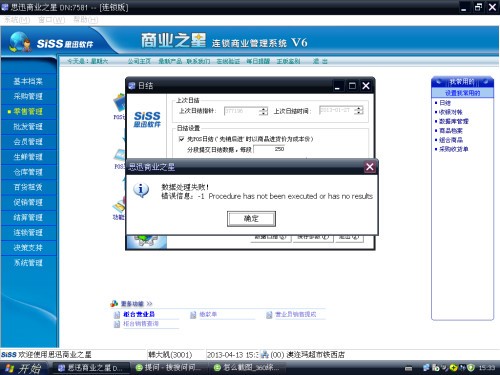Click 设置我常用的 in right panel
The height and width of the screenshot is (375, 500).
pos(462,93)
